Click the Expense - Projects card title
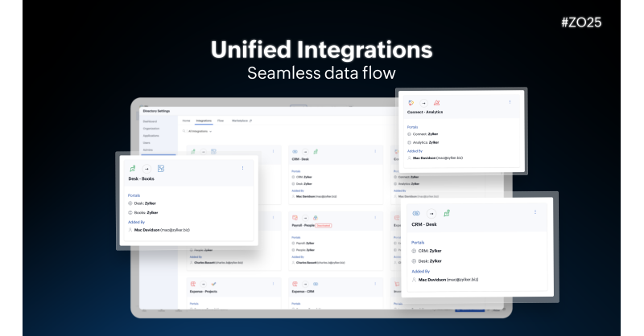This screenshot has height=336, width=644. click(204, 292)
